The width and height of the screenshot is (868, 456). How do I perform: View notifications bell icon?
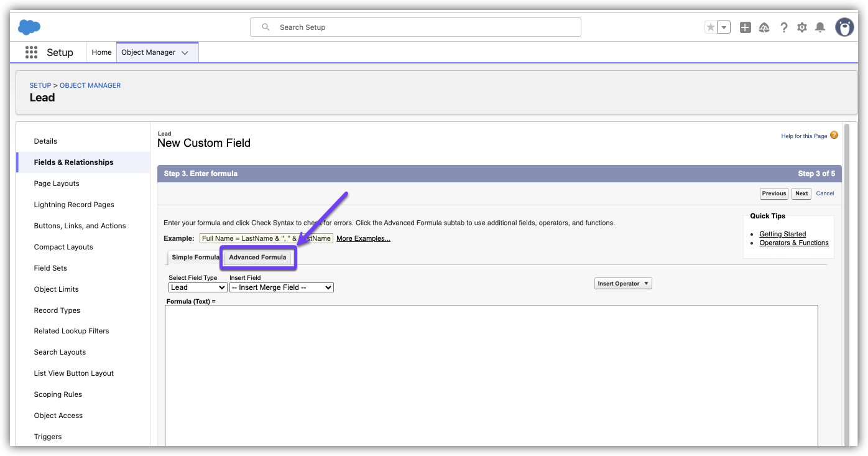[x=820, y=27]
